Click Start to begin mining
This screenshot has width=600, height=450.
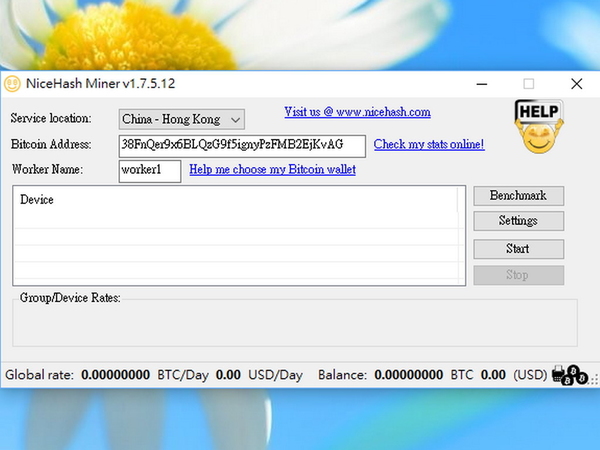click(518, 248)
